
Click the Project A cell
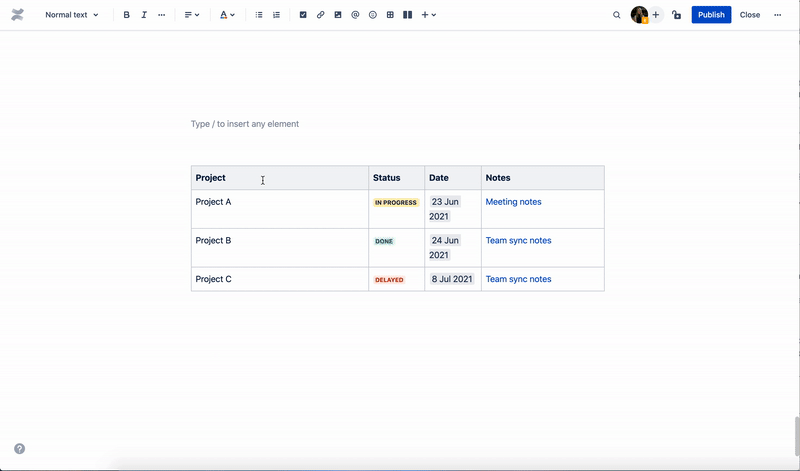click(x=280, y=209)
